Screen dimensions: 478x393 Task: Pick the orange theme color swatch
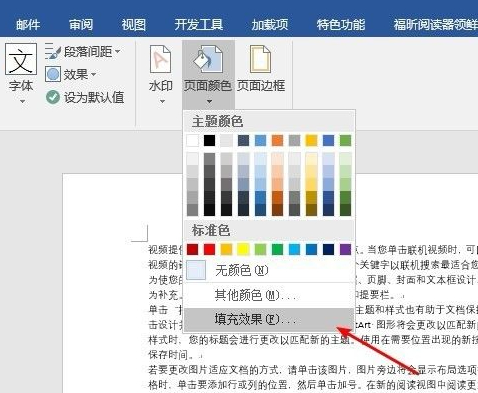pyautogui.click(x=277, y=140)
